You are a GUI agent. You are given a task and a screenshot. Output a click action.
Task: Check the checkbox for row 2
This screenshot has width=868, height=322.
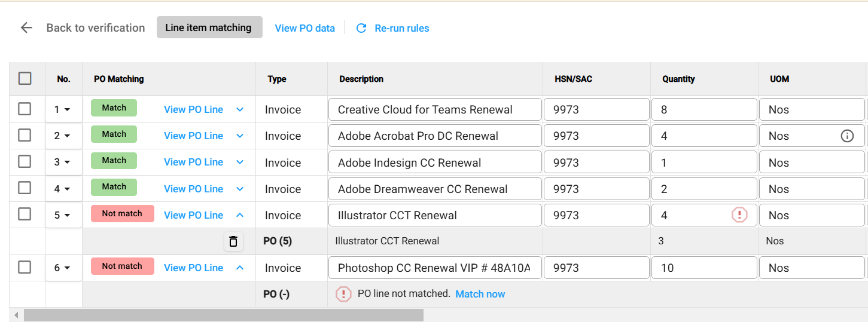(x=25, y=136)
